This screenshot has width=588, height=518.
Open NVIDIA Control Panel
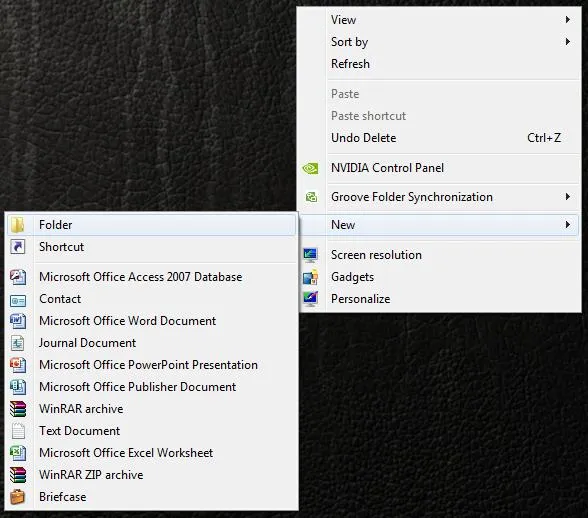(x=439, y=168)
